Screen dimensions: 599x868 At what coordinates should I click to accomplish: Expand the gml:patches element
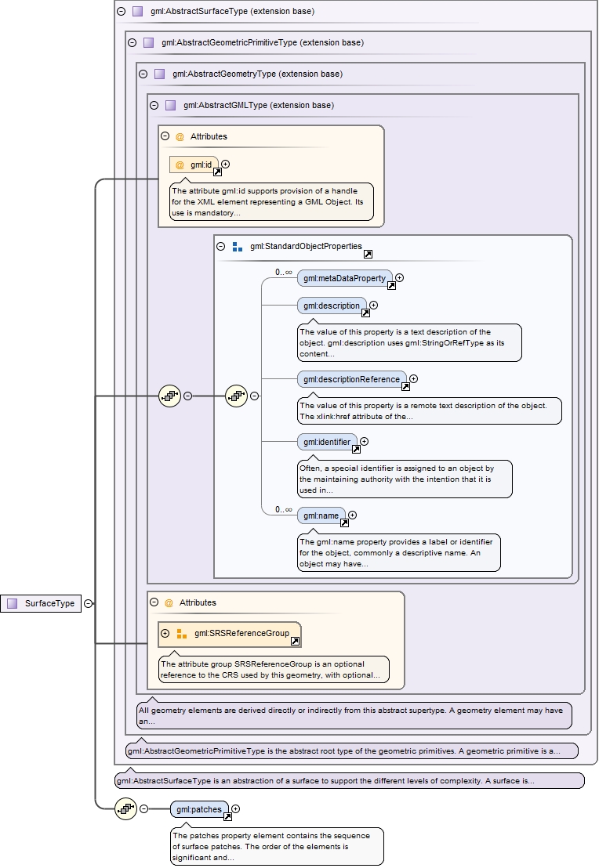point(236,808)
